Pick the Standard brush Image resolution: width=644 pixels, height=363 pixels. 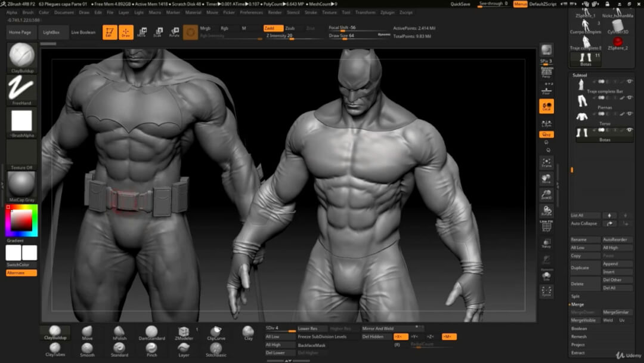119,349
